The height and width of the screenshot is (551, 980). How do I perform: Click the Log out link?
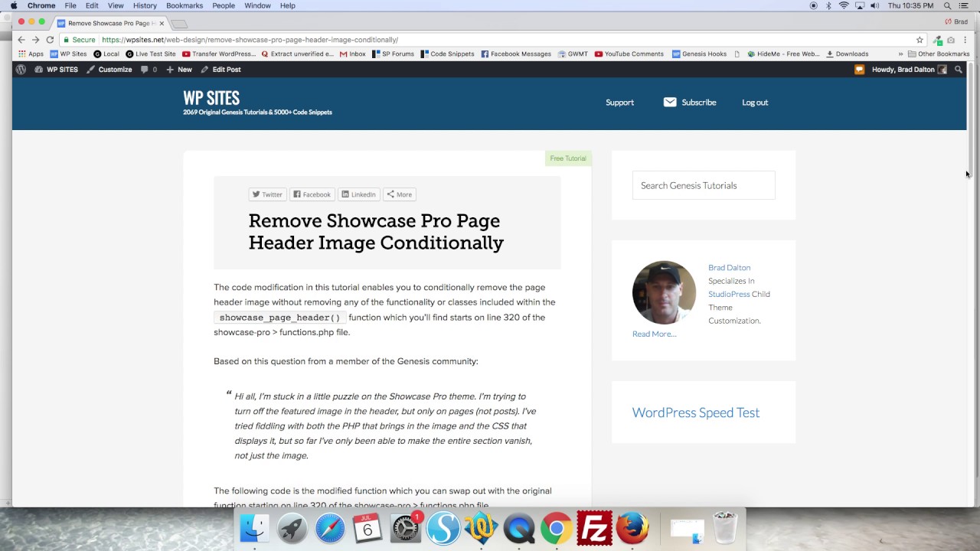755,103
